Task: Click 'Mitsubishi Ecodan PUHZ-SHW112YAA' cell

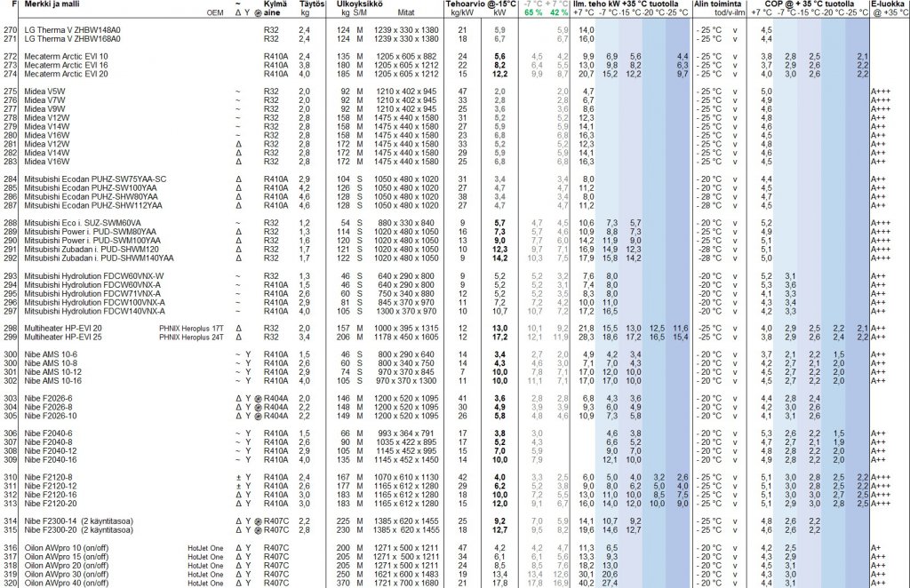Action: [92, 205]
